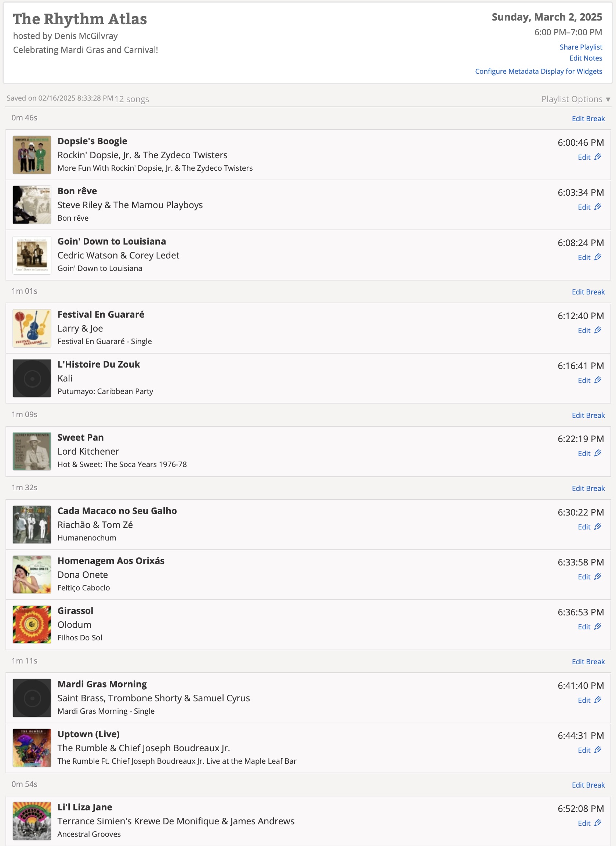Edit Festival En Guararé via pencil icon
This screenshot has height=846, width=616.
click(x=598, y=330)
